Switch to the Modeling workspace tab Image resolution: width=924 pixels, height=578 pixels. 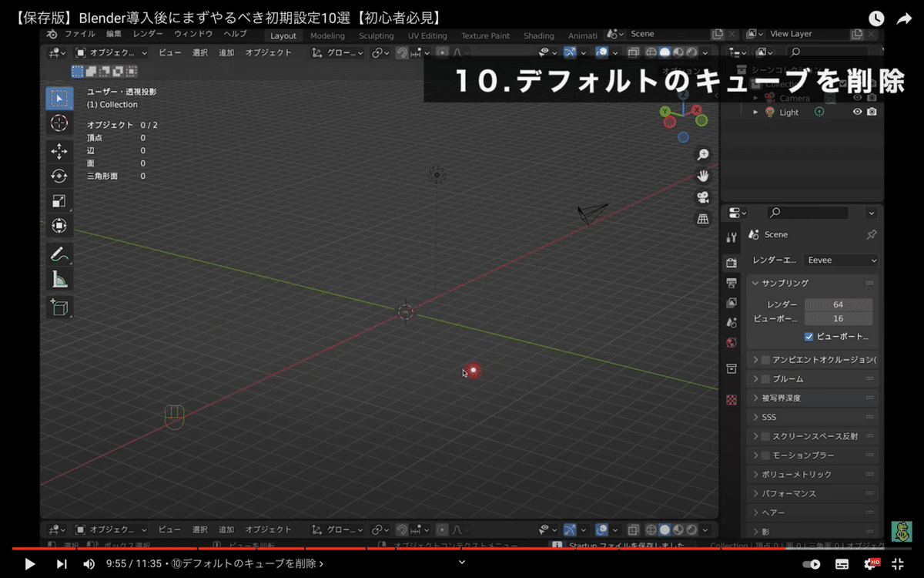tap(327, 35)
